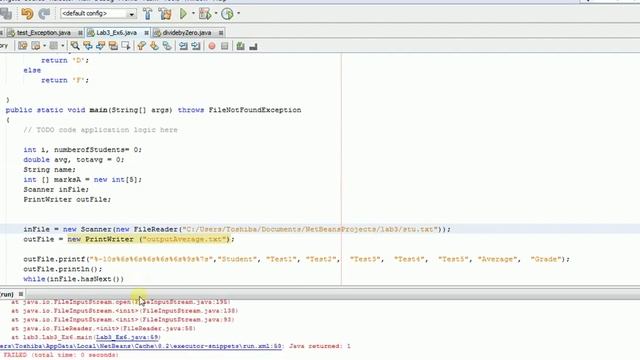640x360 pixels.
Task: Find next occurrence
Action: click(x=100, y=46)
